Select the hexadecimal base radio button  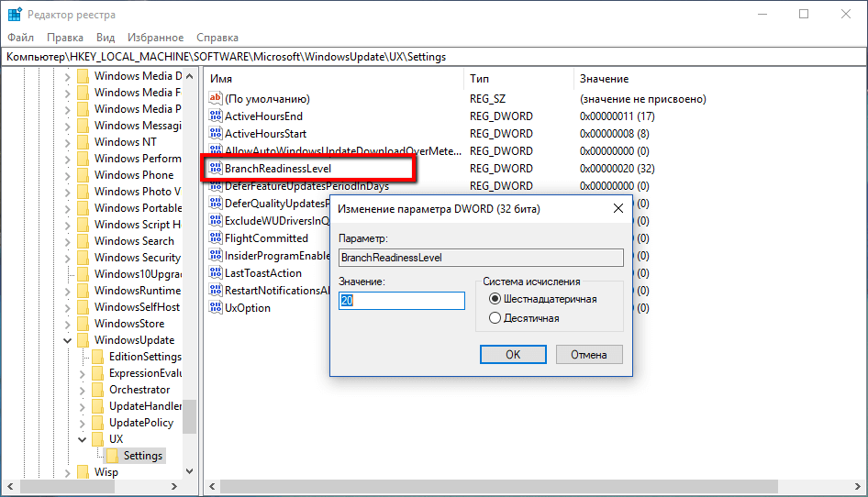pos(495,299)
